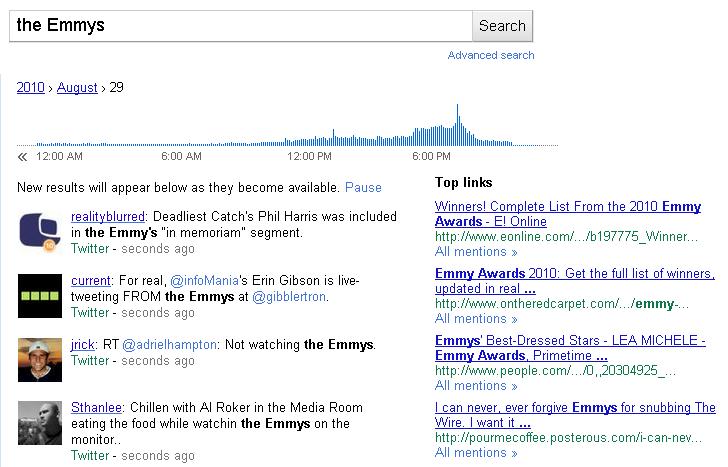Click the realityblurred avatar icon
The height and width of the screenshot is (467, 728).
tap(40, 233)
